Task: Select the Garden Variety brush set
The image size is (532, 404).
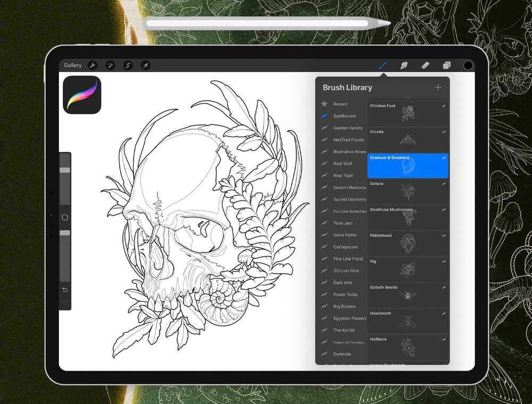Action: 348,128
